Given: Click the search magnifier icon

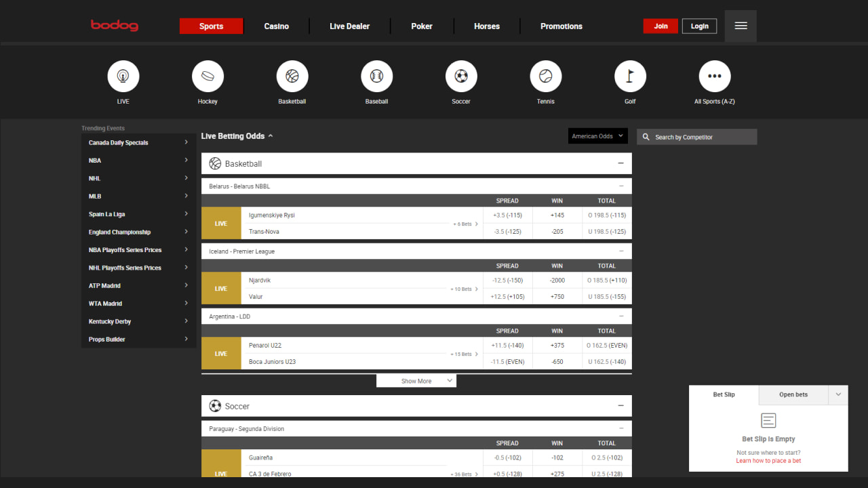Looking at the screenshot, I should tap(646, 137).
